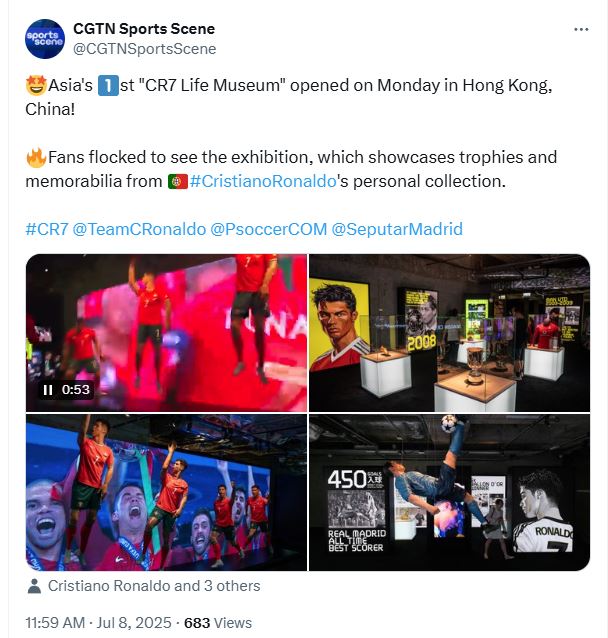
Task: Open the bicycle kick statue photo
Action: tap(449, 493)
